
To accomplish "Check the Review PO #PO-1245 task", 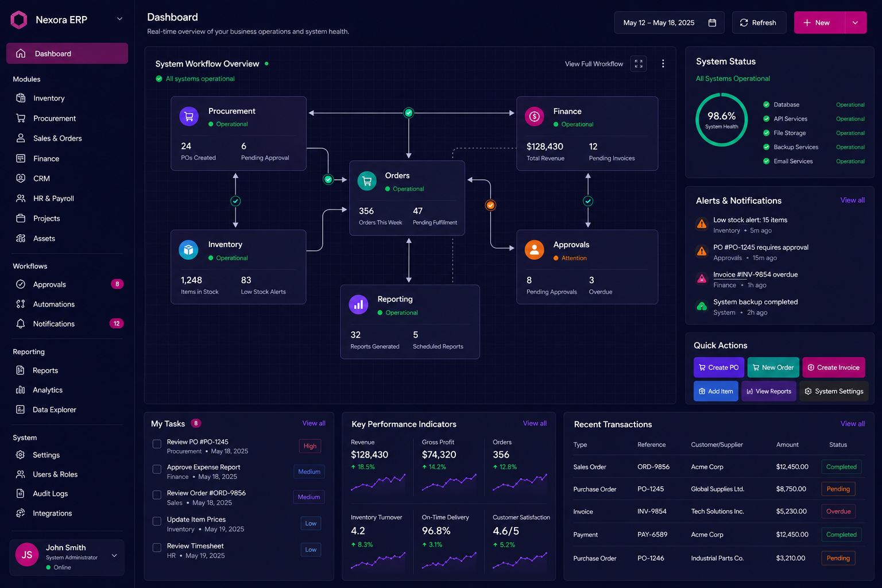I will [x=157, y=444].
